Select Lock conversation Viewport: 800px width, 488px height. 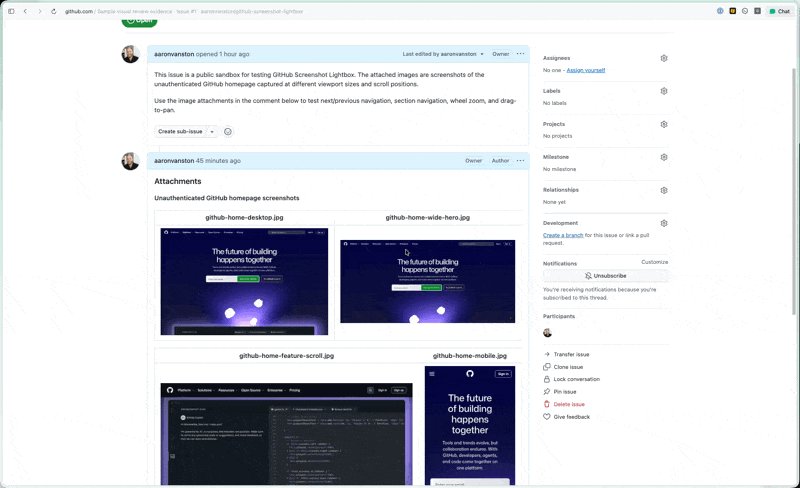(571, 379)
